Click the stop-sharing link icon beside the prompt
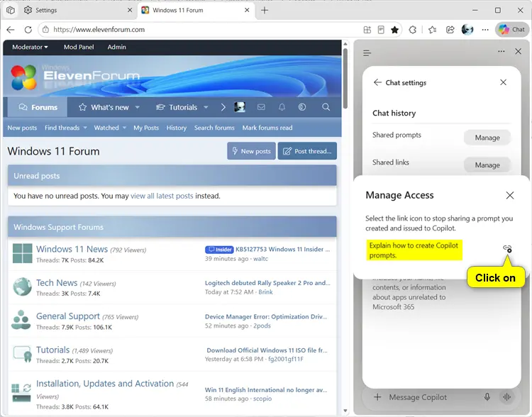 [507, 249]
